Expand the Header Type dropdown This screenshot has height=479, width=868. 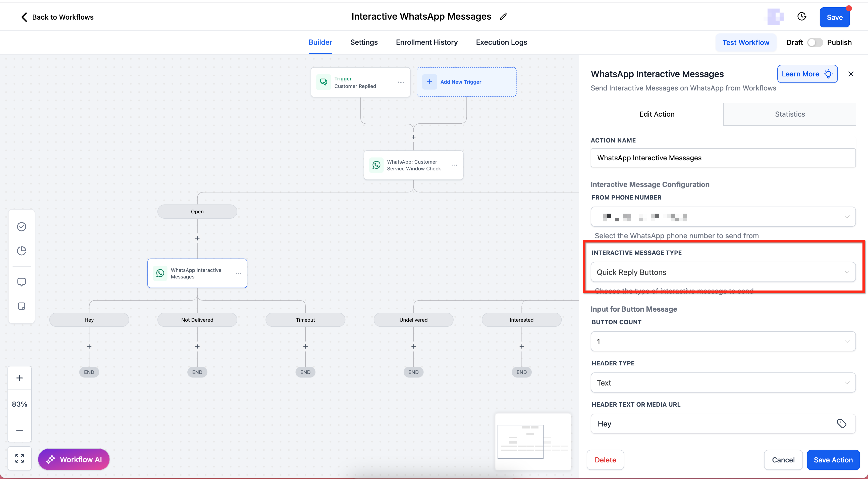click(723, 382)
